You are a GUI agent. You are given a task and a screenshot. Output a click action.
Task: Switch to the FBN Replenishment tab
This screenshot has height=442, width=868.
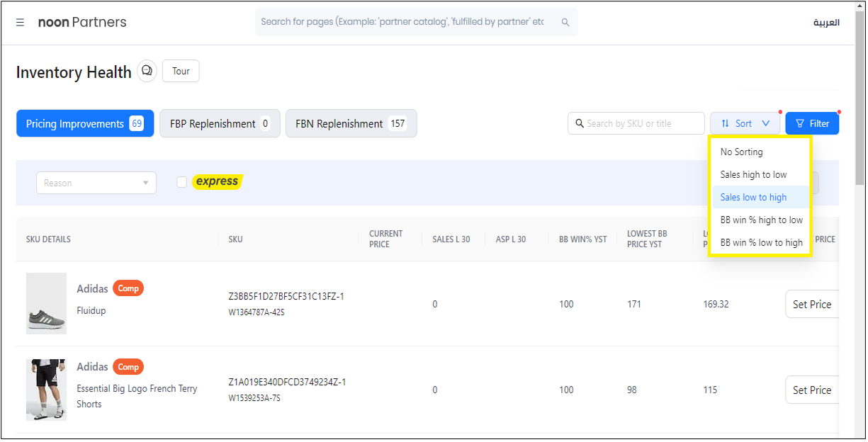click(351, 123)
